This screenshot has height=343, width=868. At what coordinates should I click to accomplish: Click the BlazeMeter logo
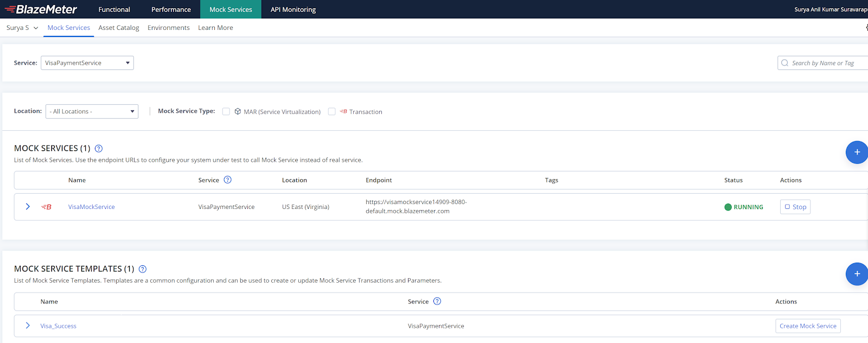pyautogui.click(x=41, y=9)
